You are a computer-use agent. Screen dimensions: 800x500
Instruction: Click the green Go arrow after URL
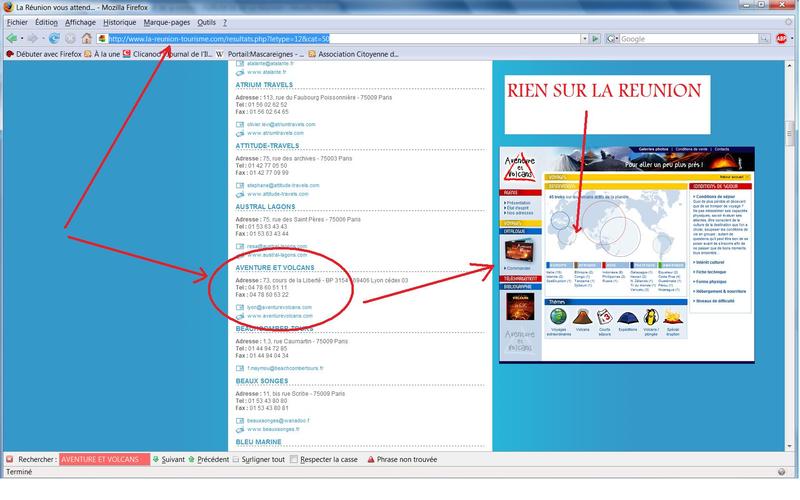(595, 38)
